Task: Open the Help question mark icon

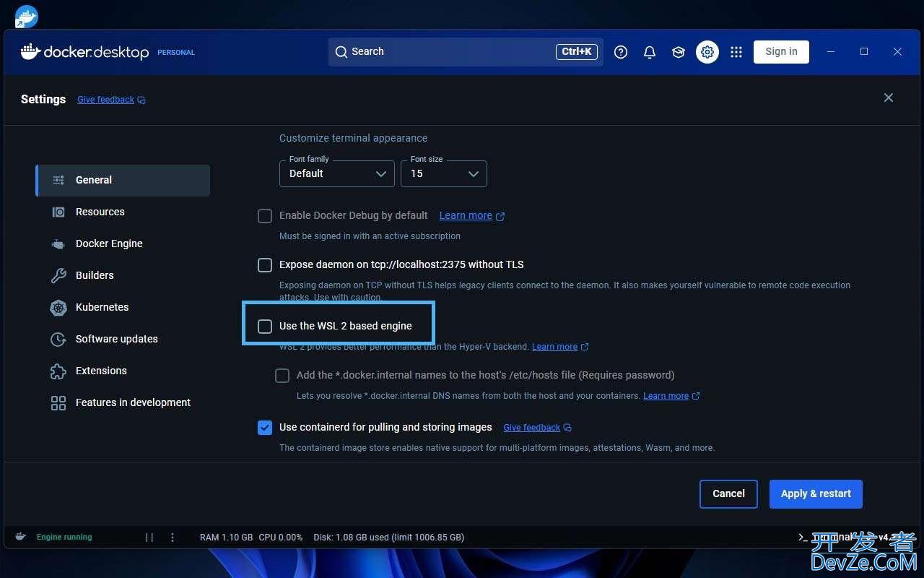Action: pos(621,52)
